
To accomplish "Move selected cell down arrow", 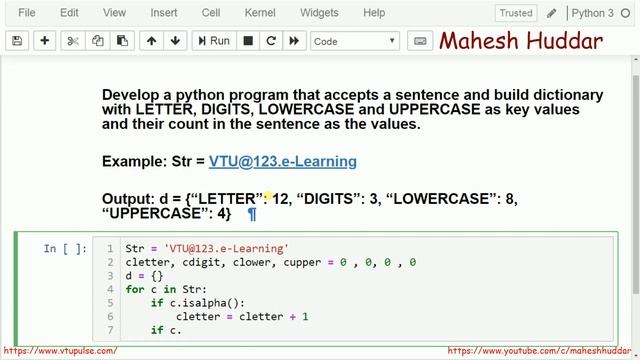I will click(x=175, y=41).
